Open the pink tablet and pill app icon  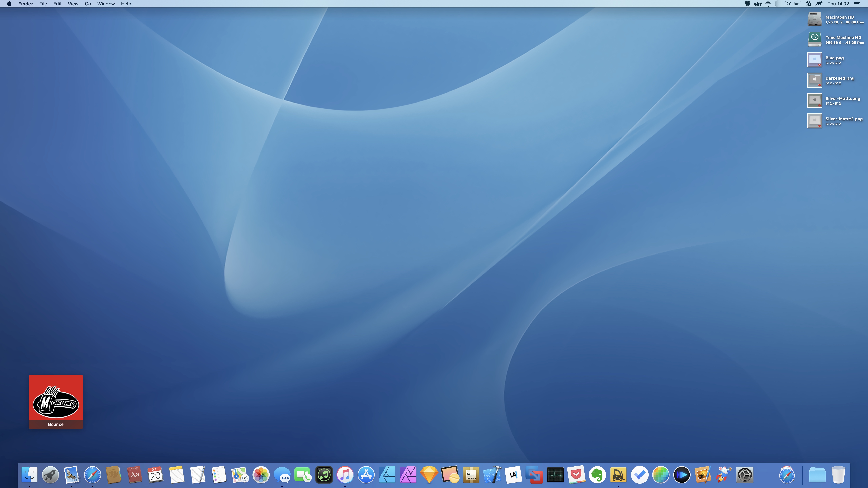tap(450, 475)
